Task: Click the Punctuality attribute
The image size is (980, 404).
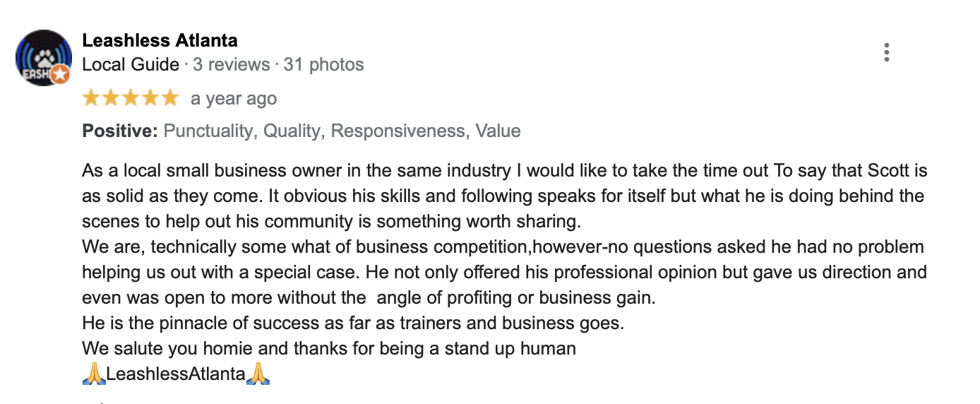Action: click(x=209, y=131)
